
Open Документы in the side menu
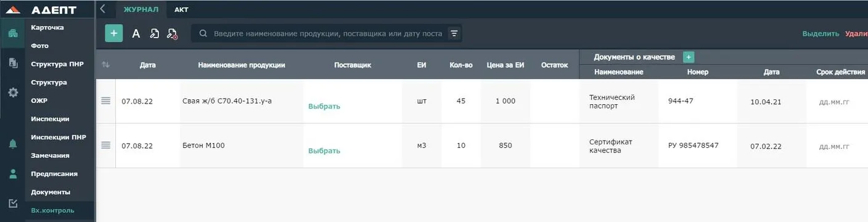51,192
